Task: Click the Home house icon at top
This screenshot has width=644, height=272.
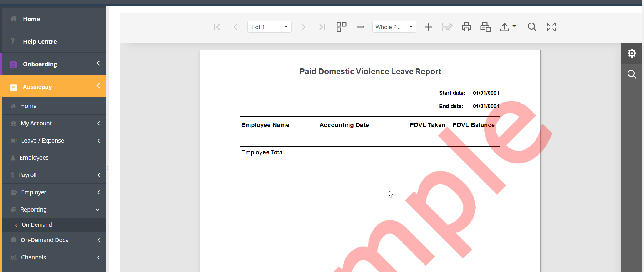Action: [x=14, y=18]
